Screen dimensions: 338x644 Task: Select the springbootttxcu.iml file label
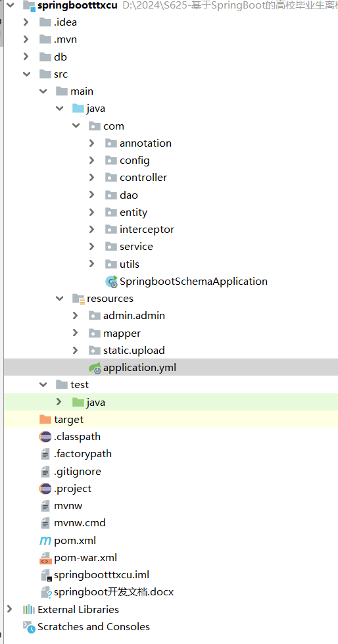click(101, 575)
